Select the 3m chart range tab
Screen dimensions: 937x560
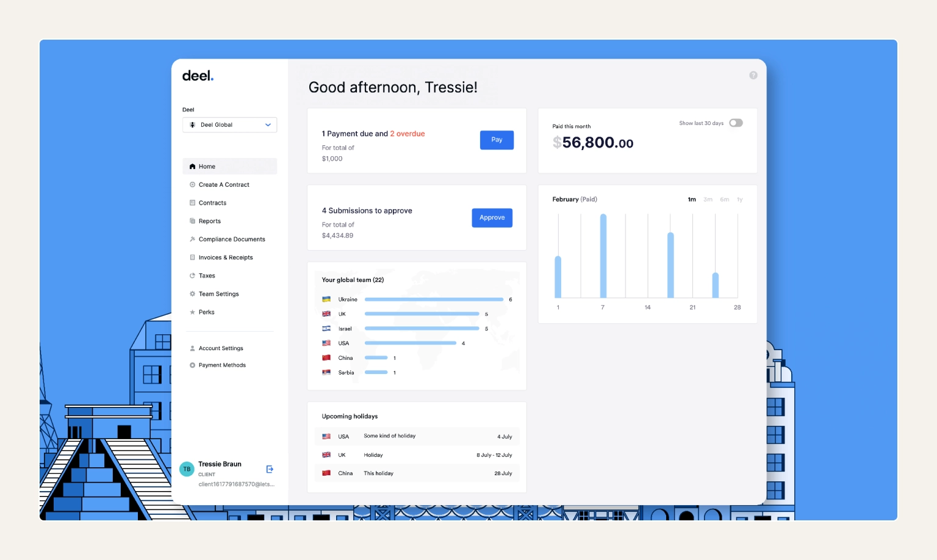point(708,199)
